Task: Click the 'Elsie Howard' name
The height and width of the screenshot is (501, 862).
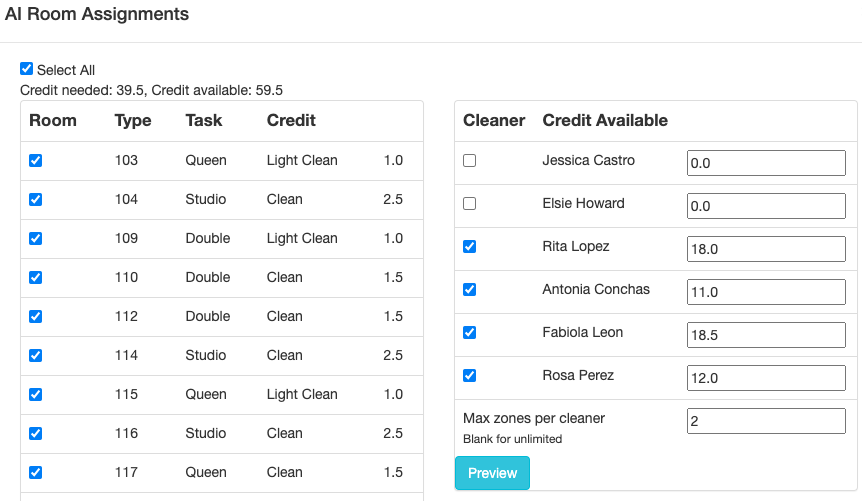Action: point(584,203)
